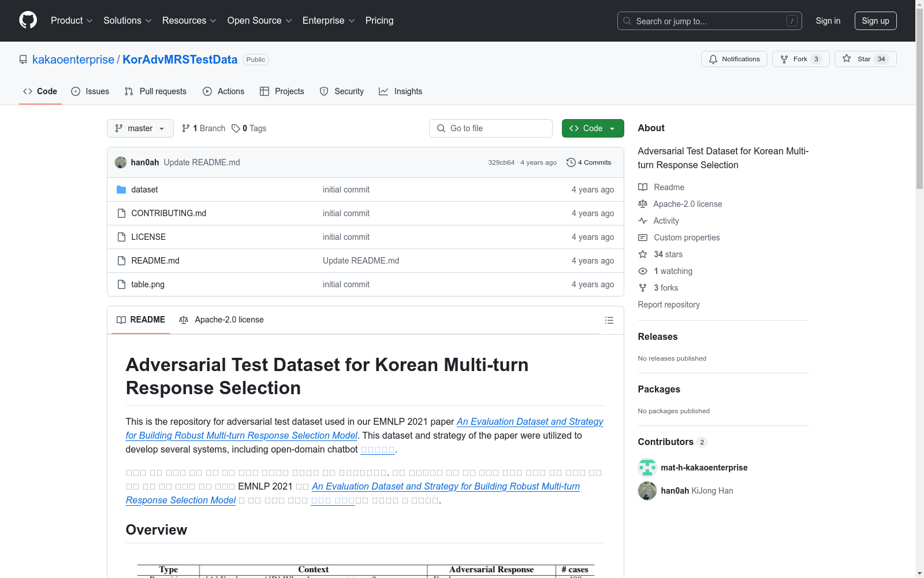
Task: Open the Packages section heading
Action: (x=659, y=389)
